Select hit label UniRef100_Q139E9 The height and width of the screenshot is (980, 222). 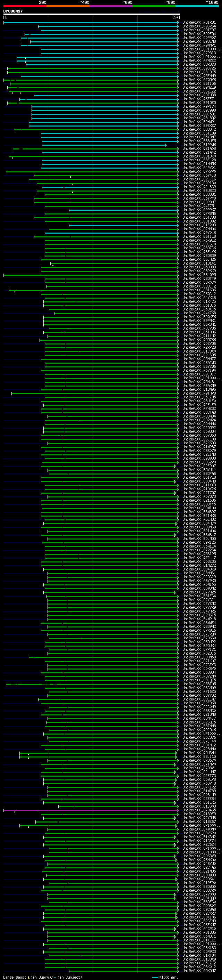[x=199, y=814]
